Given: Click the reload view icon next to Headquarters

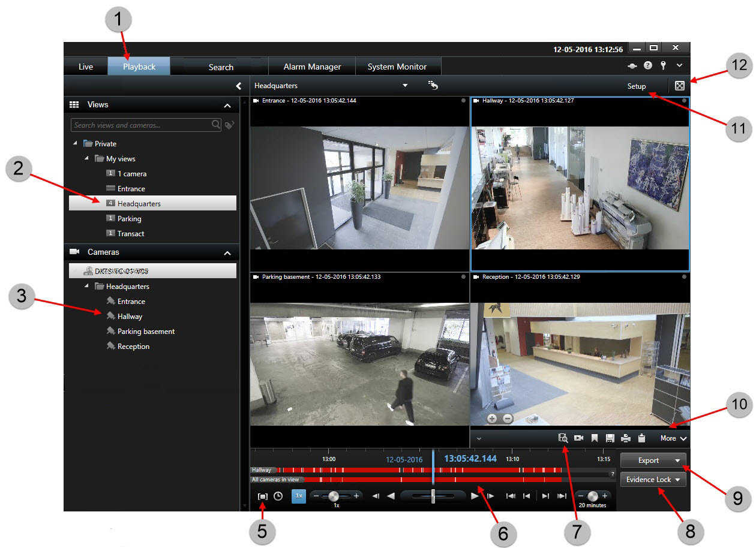Looking at the screenshot, I should click(433, 86).
